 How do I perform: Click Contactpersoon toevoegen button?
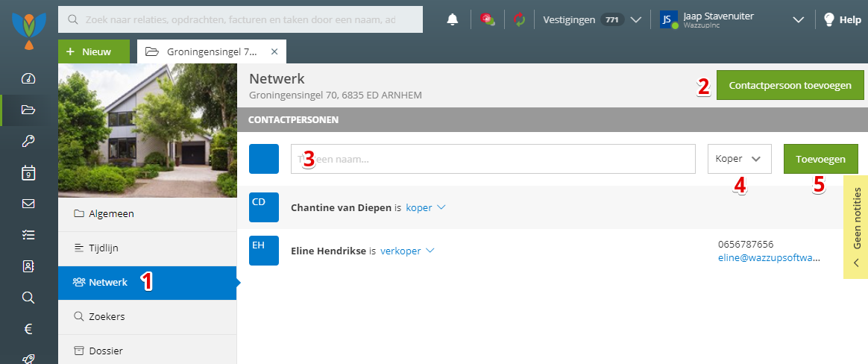[790, 85]
